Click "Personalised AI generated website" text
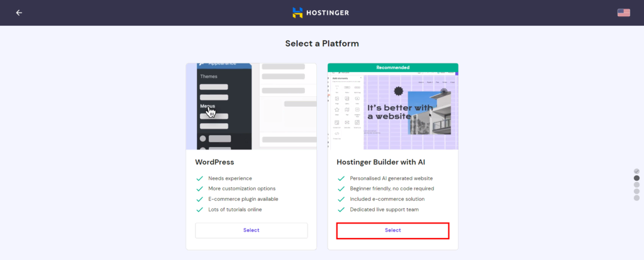The width and height of the screenshot is (644, 260). tap(391, 178)
